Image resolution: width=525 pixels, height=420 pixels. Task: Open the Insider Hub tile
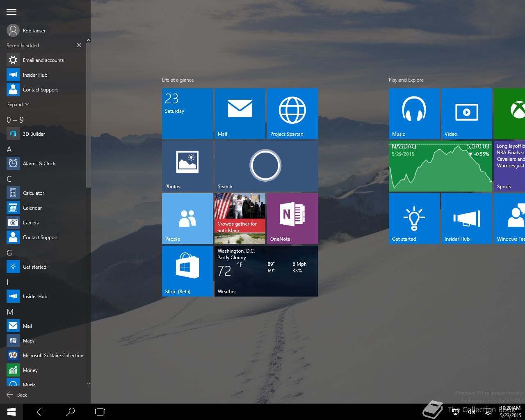pos(467,219)
